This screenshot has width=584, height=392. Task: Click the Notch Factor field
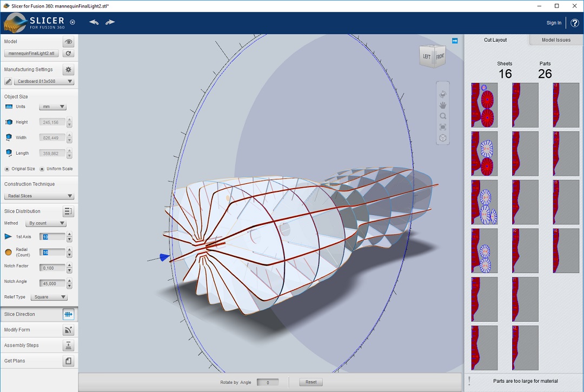[52, 268]
